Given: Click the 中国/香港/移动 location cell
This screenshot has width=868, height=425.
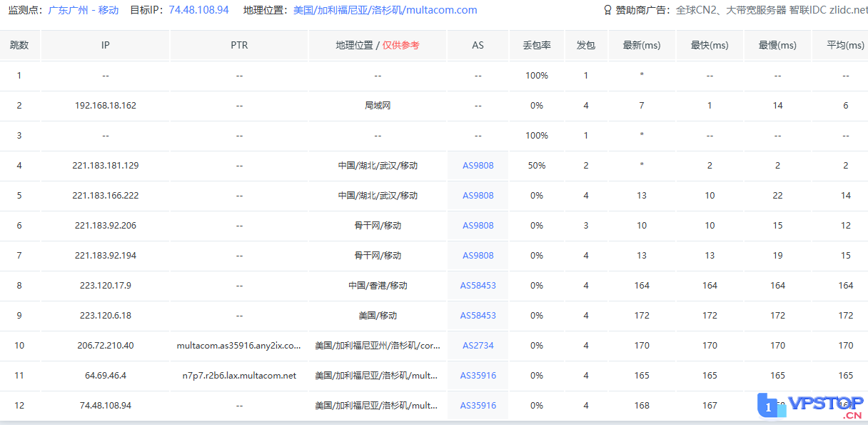Looking at the screenshot, I should [x=378, y=286].
